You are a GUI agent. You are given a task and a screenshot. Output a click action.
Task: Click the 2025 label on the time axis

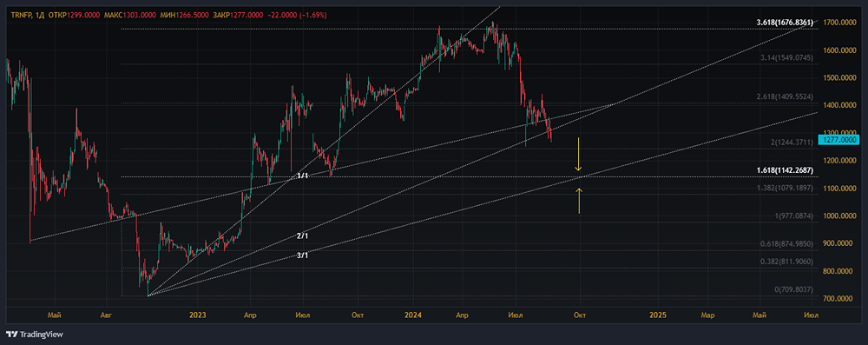coord(658,315)
